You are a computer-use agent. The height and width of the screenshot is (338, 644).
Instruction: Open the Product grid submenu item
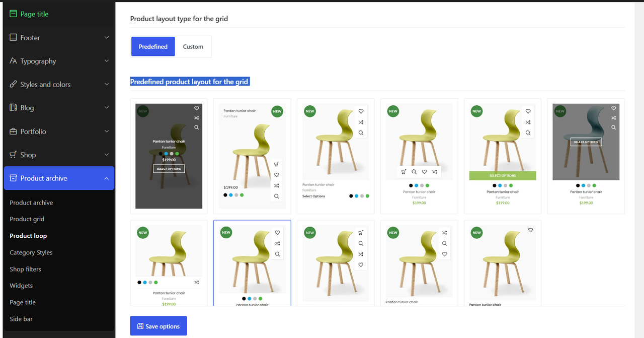point(27,219)
